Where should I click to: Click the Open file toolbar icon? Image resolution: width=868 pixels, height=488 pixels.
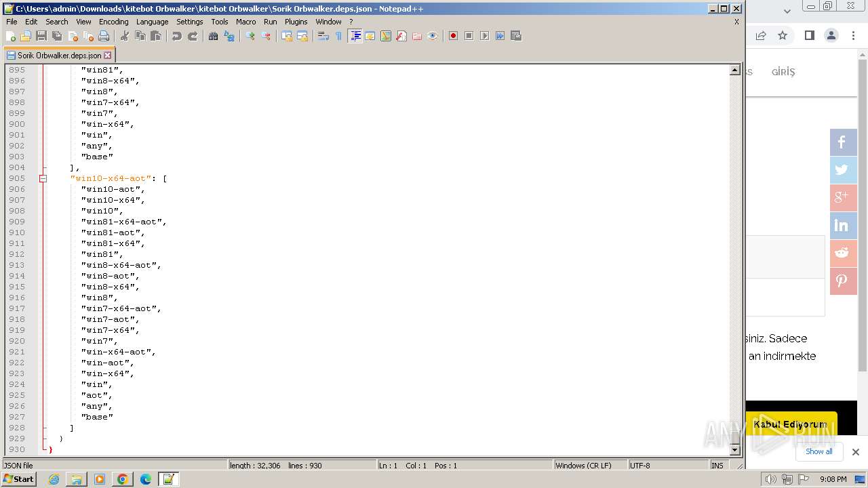(26, 36)
